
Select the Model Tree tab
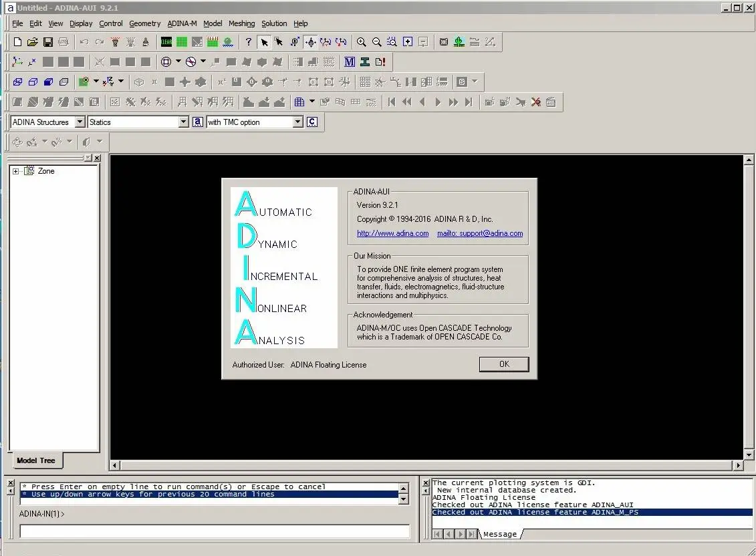click(36, 460)
